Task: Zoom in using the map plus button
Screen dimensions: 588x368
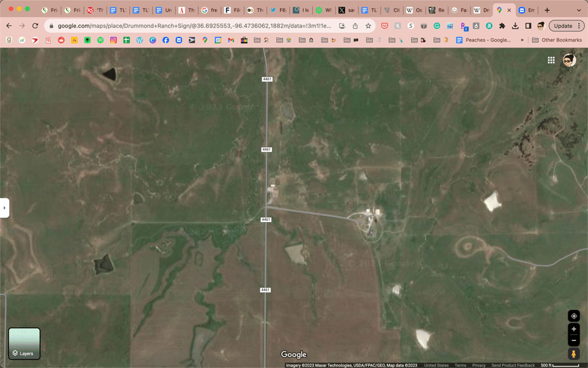Action: (x=573, y=329)
